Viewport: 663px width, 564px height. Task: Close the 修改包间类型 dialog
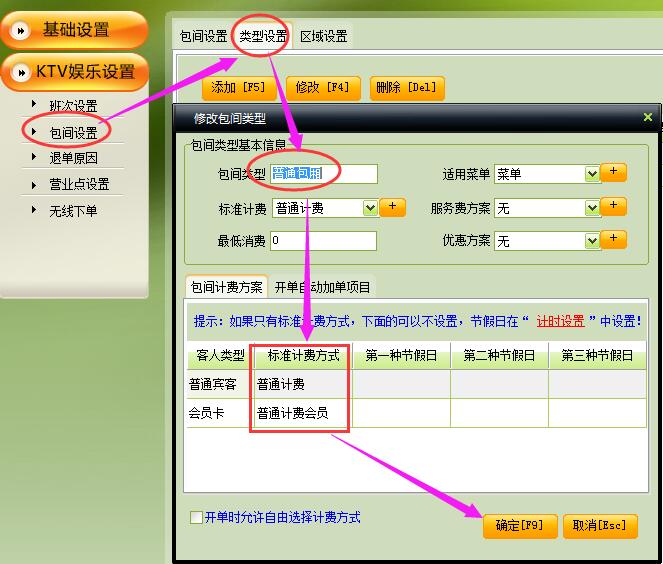648,118
